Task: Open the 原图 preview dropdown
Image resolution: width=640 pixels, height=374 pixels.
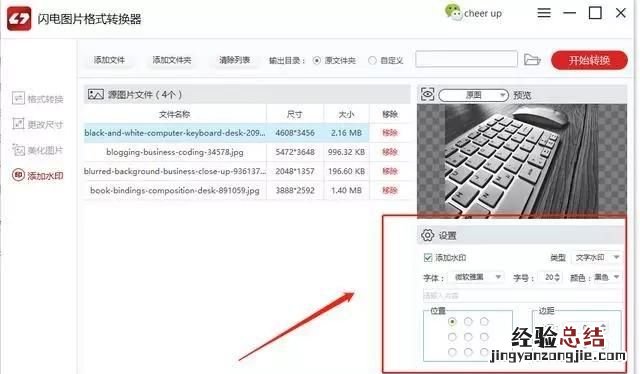Action: point(473,95)
